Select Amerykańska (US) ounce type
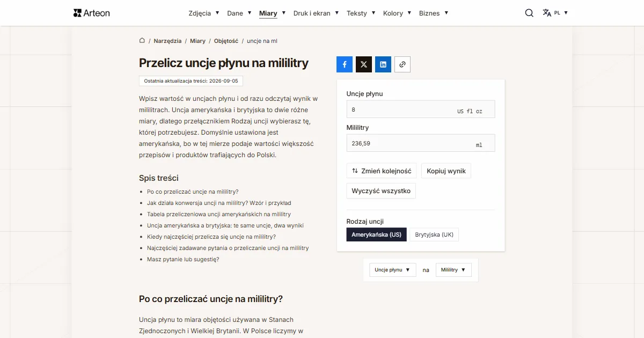Viewport: 644px width, 338px height. tap(376, 234)
